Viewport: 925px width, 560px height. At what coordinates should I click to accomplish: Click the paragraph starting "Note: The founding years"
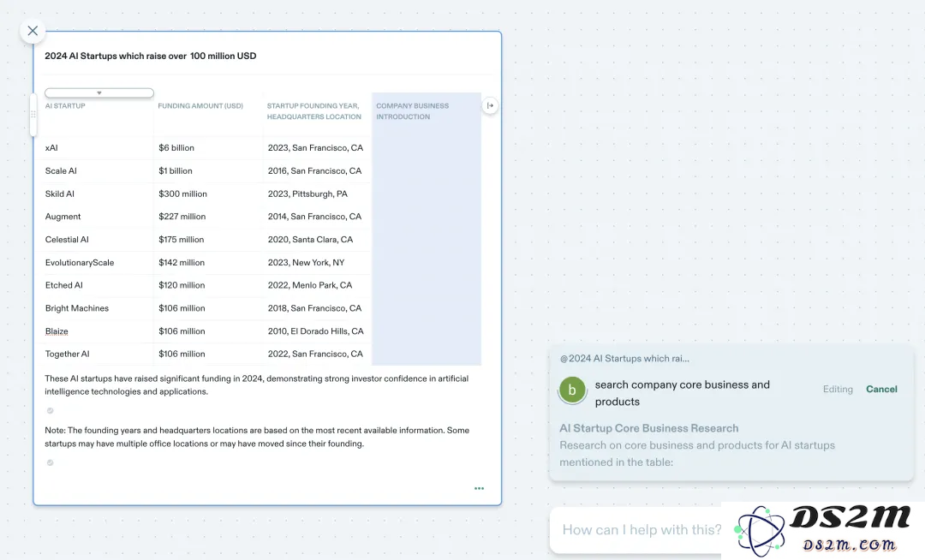[x=257, y=437]
